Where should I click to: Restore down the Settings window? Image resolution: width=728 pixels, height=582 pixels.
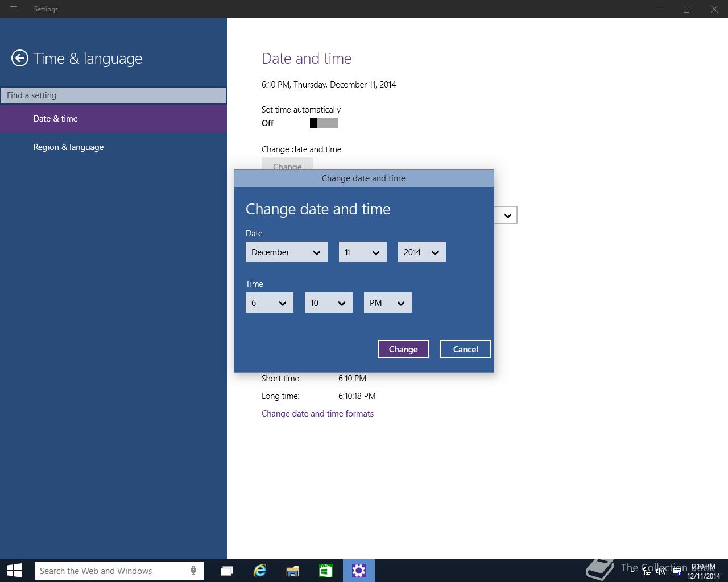tap(687, 9)
